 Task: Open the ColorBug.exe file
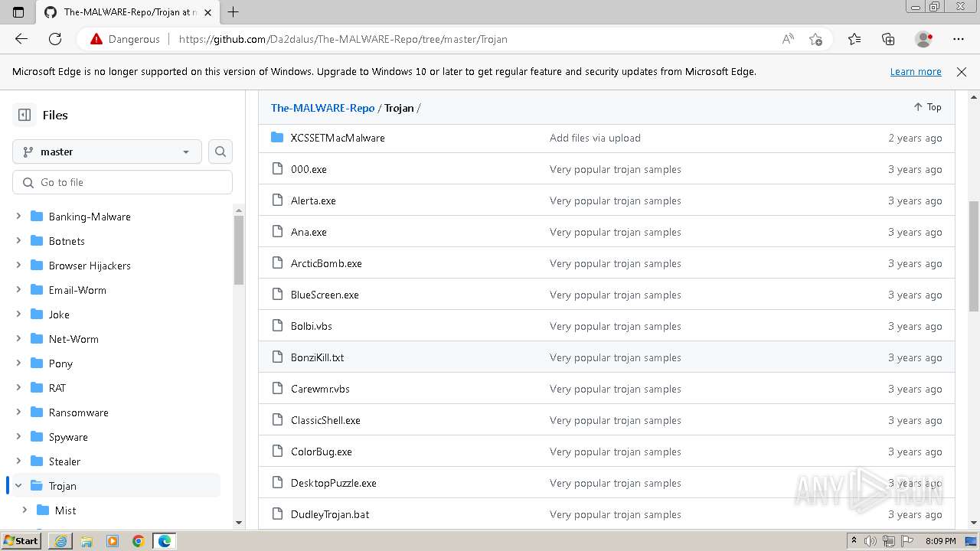[x=322, y=452]
